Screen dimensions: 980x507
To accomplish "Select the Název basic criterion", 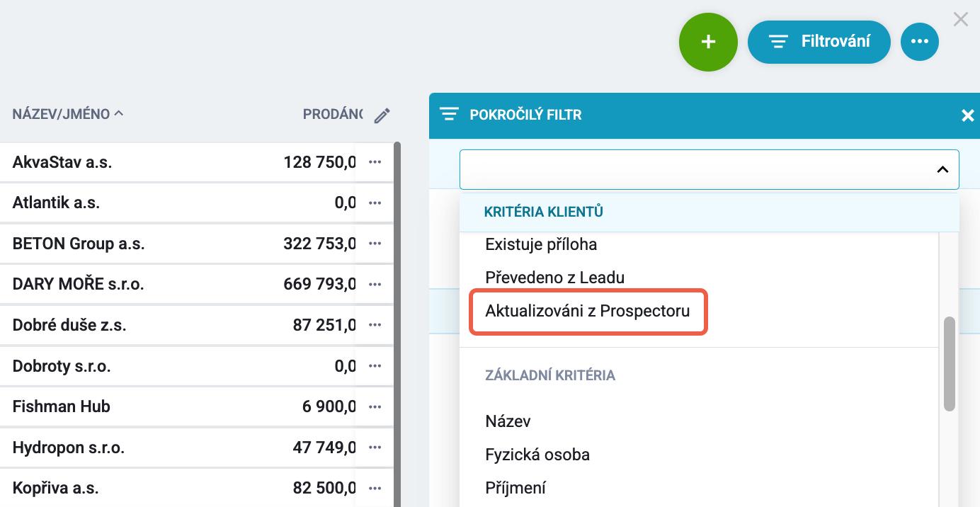I will pos(508,421).
